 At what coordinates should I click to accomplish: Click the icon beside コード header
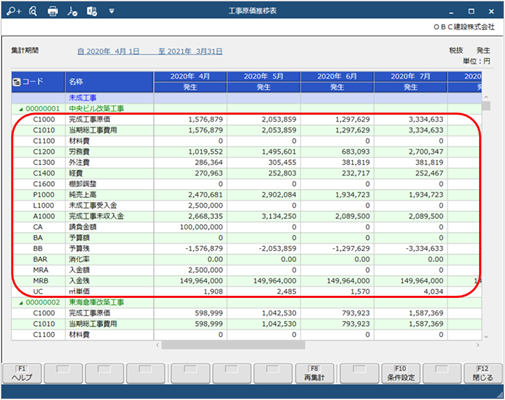(16, 82)
